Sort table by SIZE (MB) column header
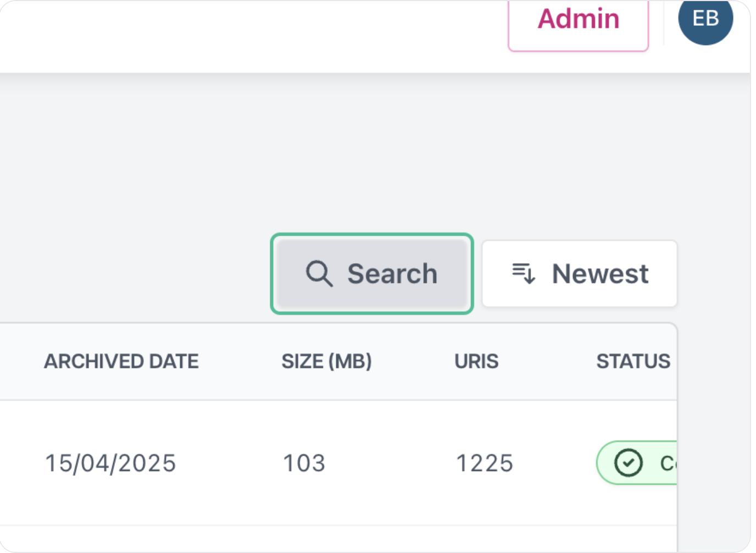 pyautogui.click(x=327, y=362)
